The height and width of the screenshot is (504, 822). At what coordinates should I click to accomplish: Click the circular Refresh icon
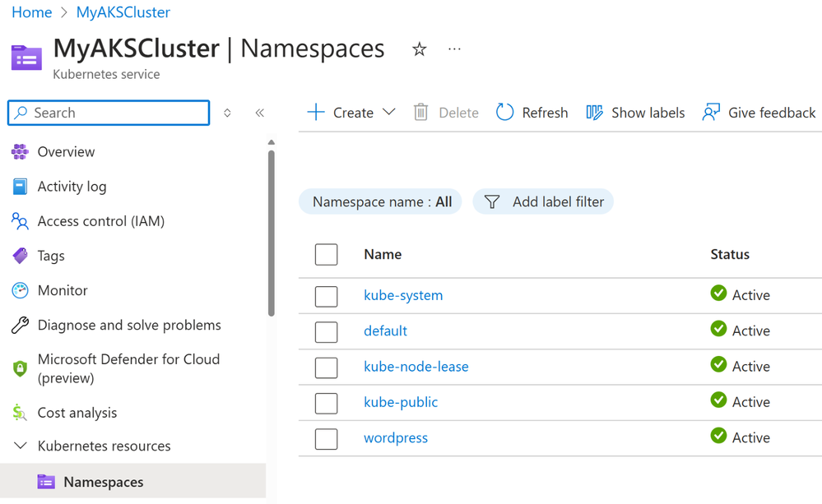click(504, 112)
